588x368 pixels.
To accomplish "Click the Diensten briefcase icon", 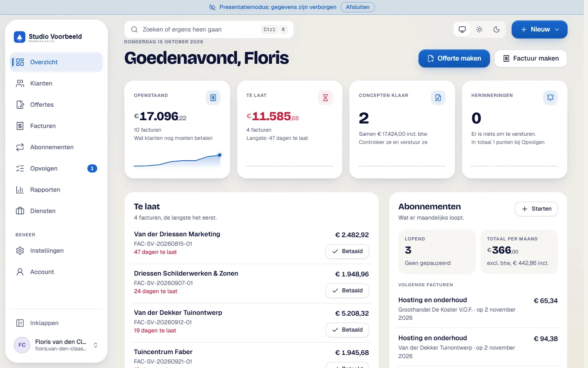I will [20, 211].
